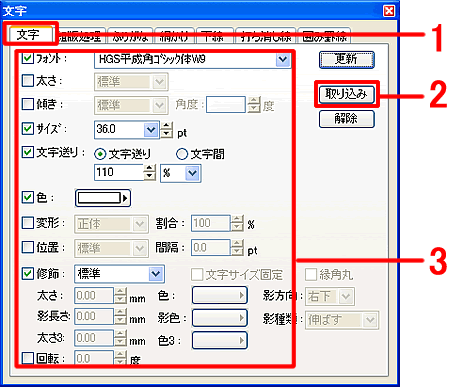
Task: Click the 回転 field showing 0.0
Action: coord(94,358)
